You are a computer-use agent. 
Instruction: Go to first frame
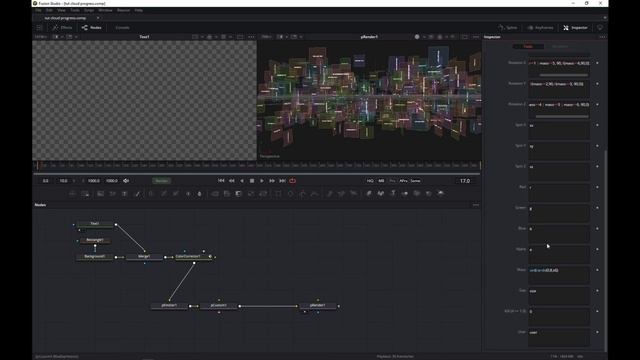[x=221, y=181]
